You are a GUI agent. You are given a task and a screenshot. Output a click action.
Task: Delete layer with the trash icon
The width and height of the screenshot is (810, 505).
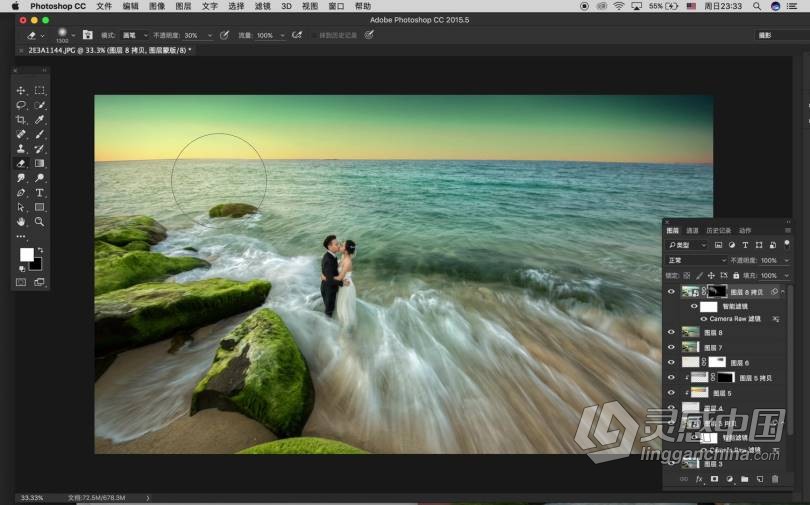(775, 479)
